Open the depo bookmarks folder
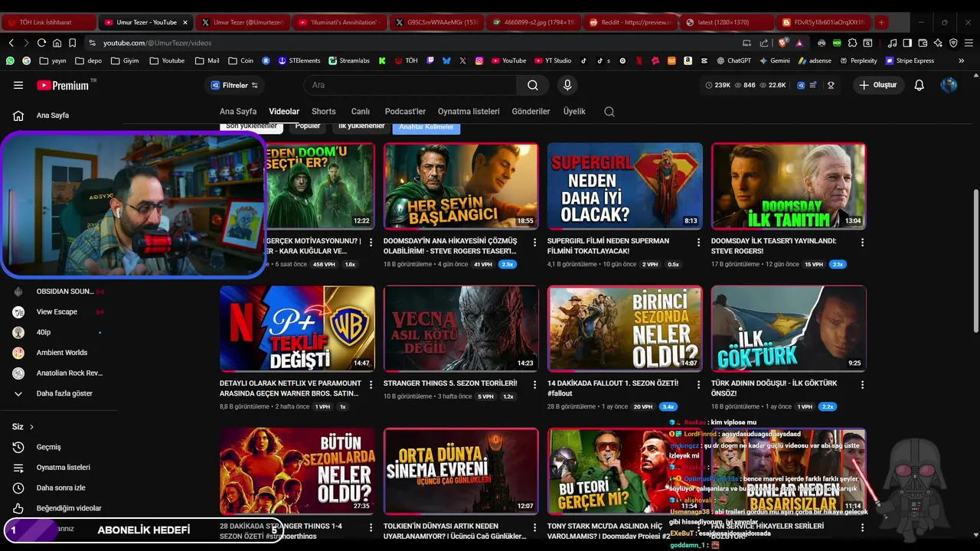Viewport: 980px width, 551px height. (88, 60)
